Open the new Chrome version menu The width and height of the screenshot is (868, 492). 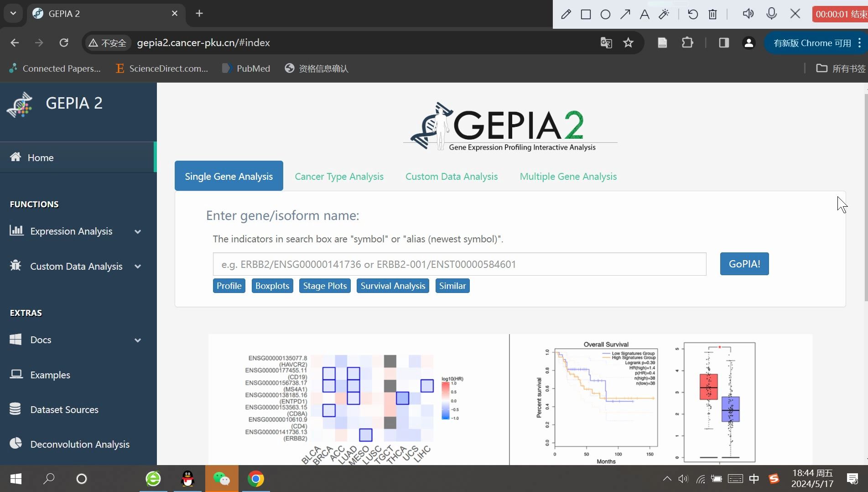(x=816, y=43)
